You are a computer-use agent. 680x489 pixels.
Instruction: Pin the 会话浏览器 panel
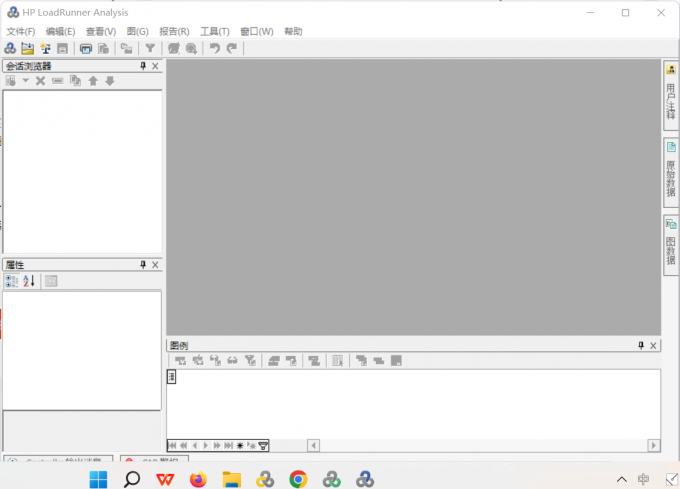coord(143,66)
